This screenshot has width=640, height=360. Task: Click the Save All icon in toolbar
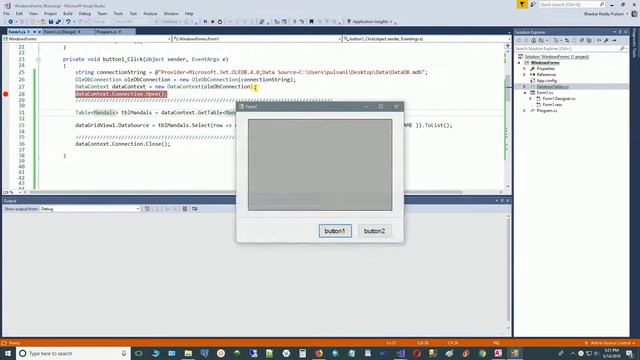[x=58, y=22]
